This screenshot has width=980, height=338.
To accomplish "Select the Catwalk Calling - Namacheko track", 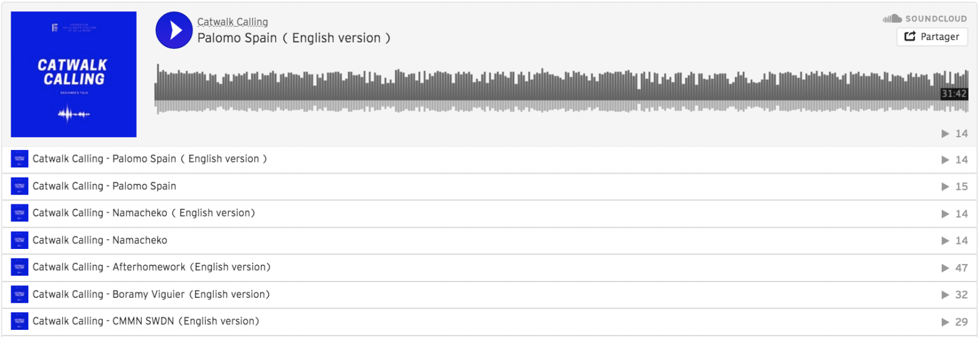I will pos(490,240).
